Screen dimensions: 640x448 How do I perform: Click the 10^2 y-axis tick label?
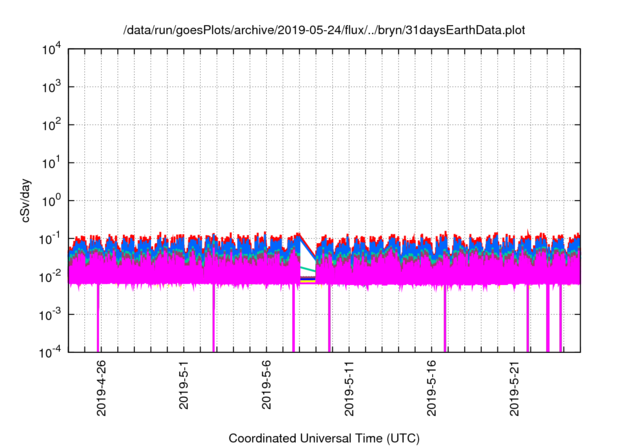(x=51, y=125)
